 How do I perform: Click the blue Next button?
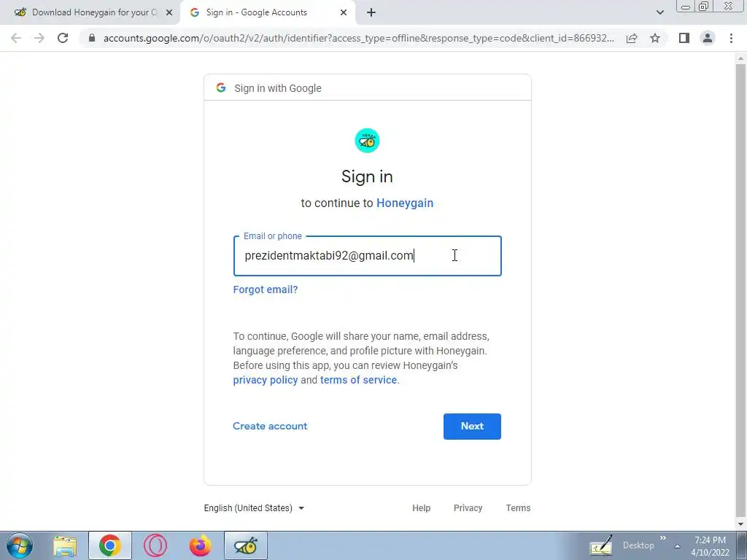[472, 426]
